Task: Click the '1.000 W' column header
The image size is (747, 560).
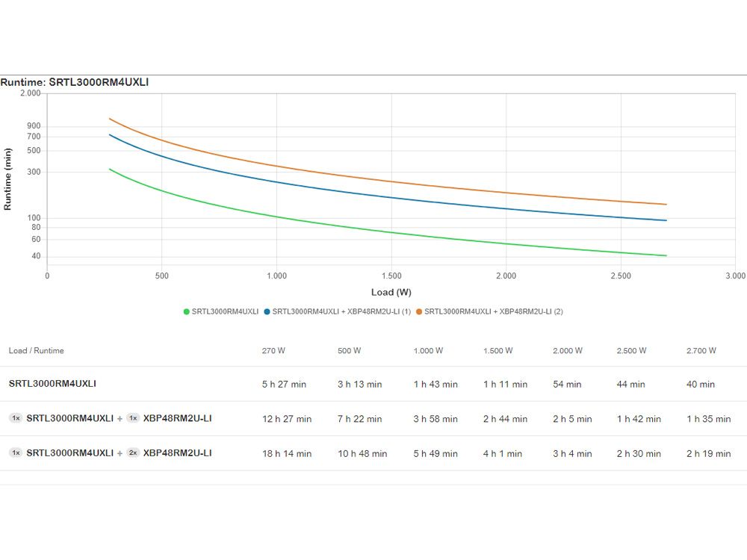Action: [x=428, y=350]
